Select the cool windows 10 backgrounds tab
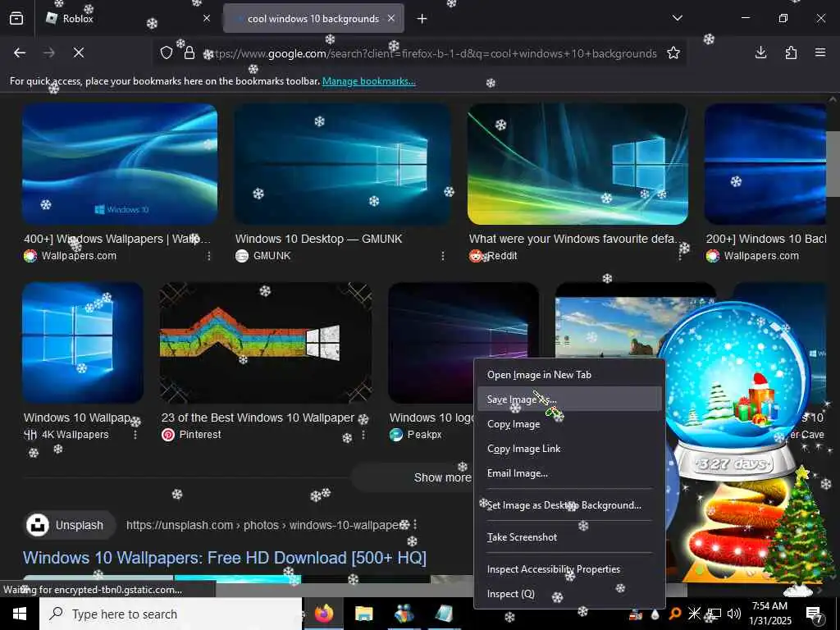This screenshot has height=630, width=840. pyautogui.click(x=313, y=18)
